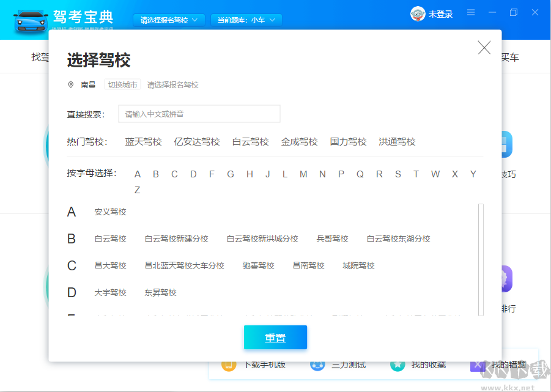Click the 驾考宝典 car logo
The height and width of the screenshot is (392, 551).
[31, 20]
